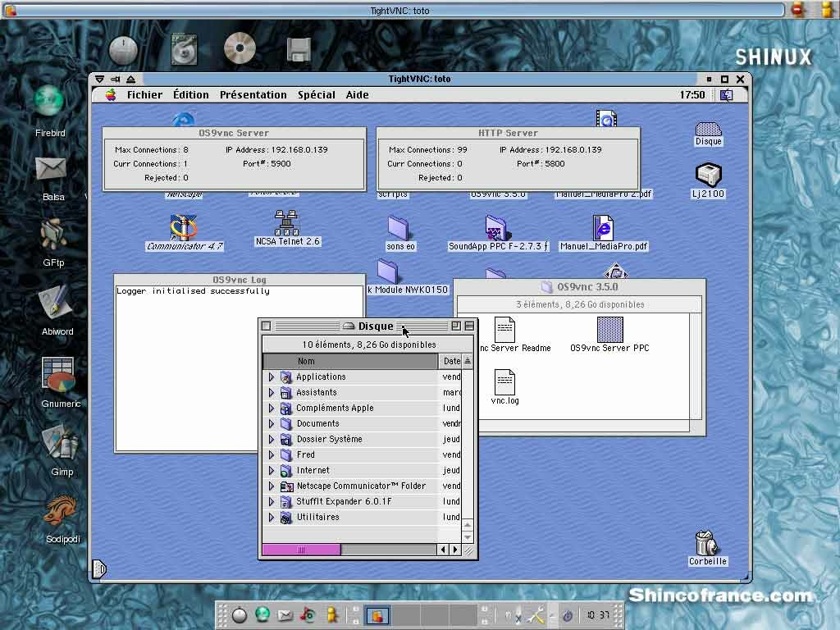840x630 pixels.
Task: Select the Server Readme document icon
Action: tap(504, 330)
